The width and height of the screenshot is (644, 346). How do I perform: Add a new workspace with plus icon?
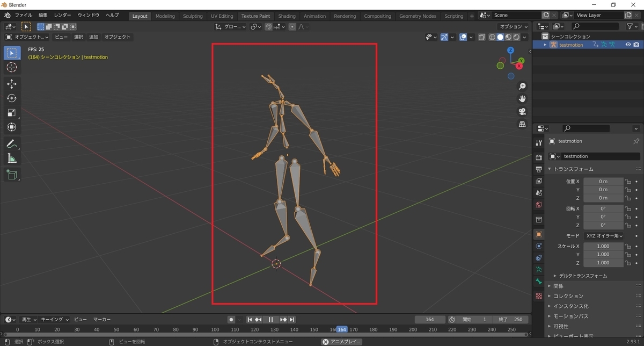472,16
